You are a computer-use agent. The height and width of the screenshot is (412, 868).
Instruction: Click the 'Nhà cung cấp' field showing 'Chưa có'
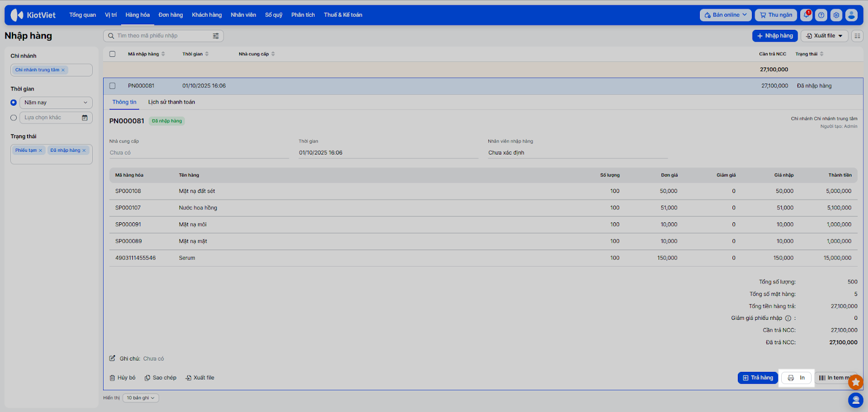point(199,153)
